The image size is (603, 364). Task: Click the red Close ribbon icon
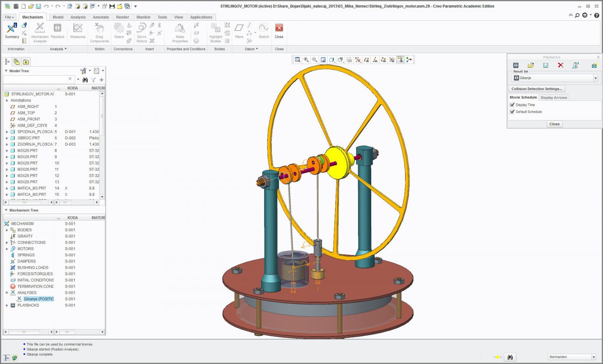[x=279, y=28]
